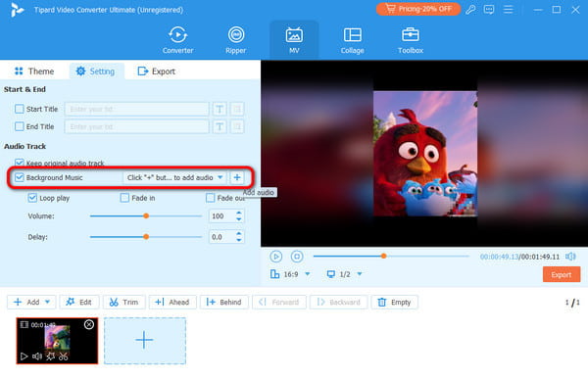
Task: Open the Converter module
Action: 177,40
